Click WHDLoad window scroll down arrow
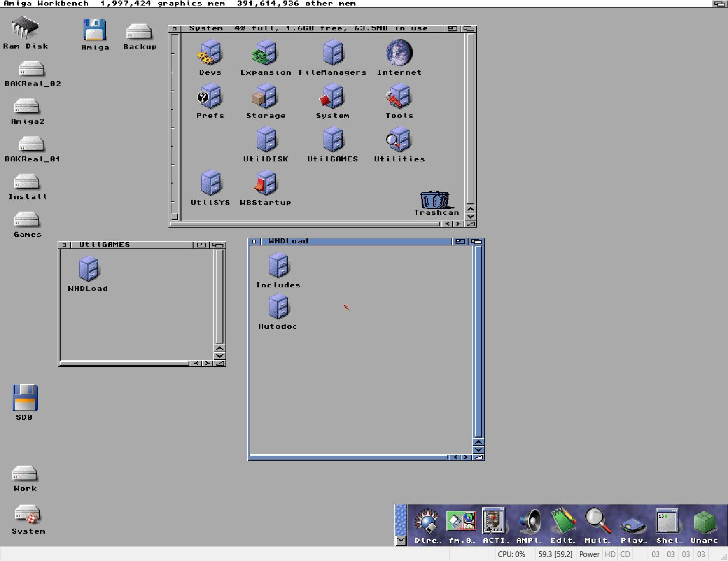The image size is (728, 561). pos(478,450)
